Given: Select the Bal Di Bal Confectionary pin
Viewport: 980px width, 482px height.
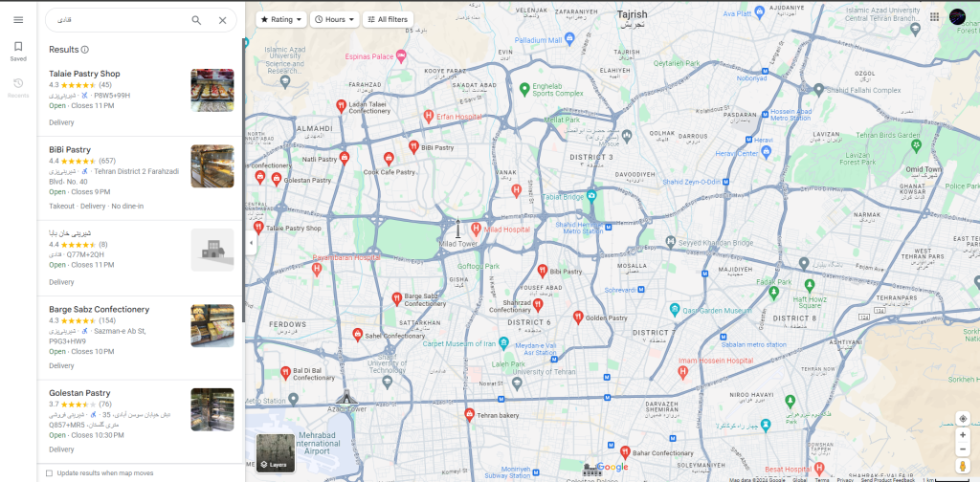Looking at the screenshot, I should (285, 373).
